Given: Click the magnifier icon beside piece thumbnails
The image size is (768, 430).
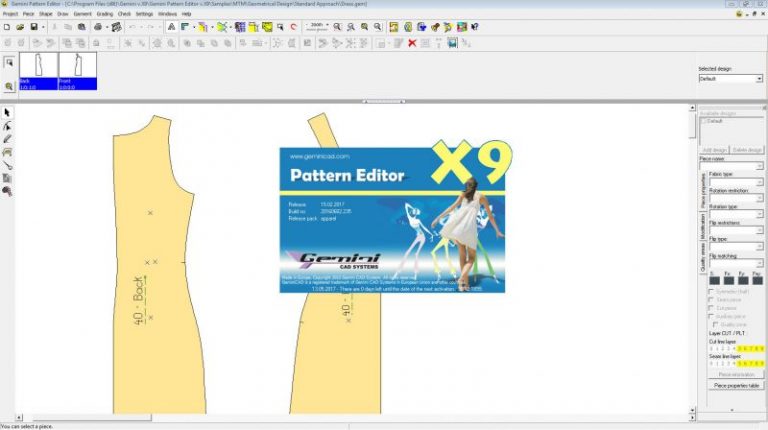Looking at the screenshot, I should coord(9,86).
